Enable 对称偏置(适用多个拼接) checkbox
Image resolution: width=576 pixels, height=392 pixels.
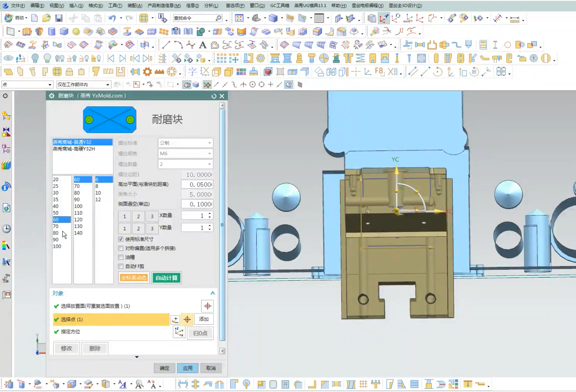pyautogui.click(x=121, y=248)
